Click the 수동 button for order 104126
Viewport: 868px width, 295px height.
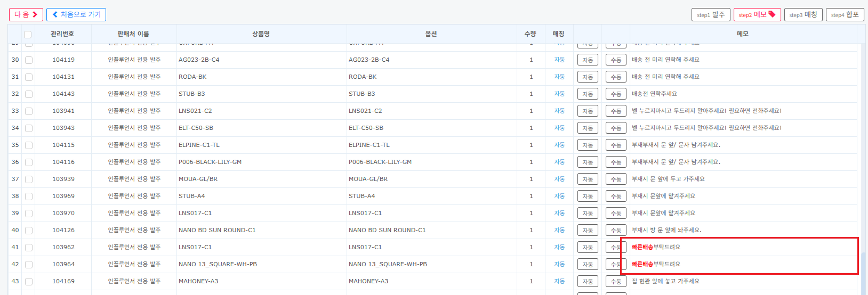(616, 231)
